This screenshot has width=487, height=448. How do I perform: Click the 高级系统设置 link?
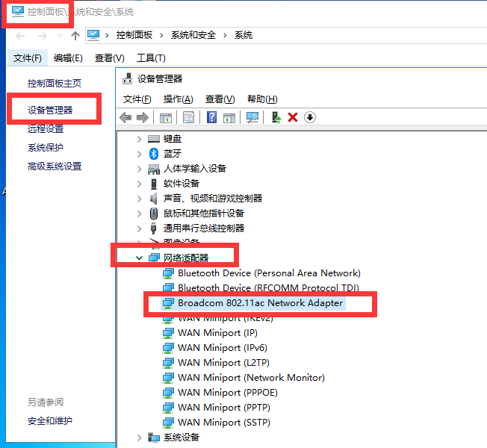click(55, 167)
